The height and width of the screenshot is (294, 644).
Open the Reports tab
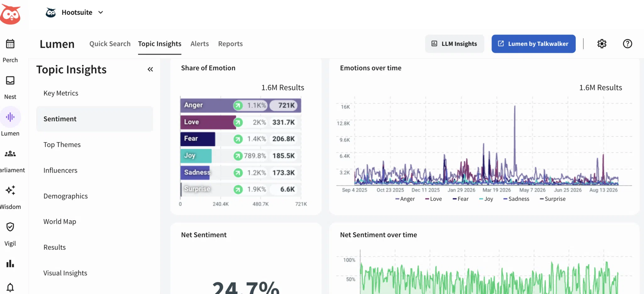tap(230, 44)
